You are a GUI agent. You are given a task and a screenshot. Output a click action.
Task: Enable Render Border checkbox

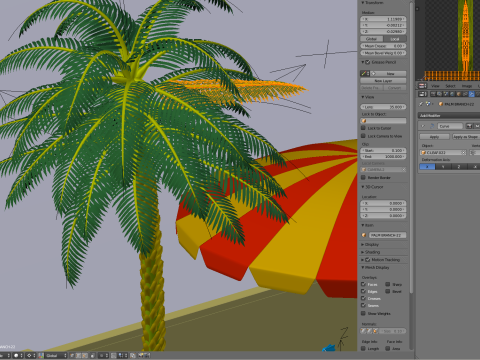363,177
